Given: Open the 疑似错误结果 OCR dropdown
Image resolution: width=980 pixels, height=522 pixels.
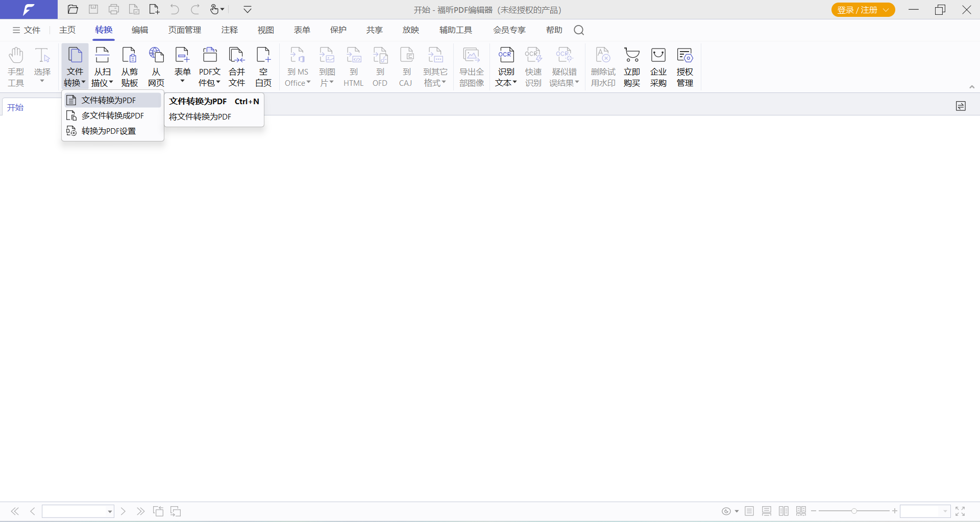Looking at the screenshot, I should (564, 67).
